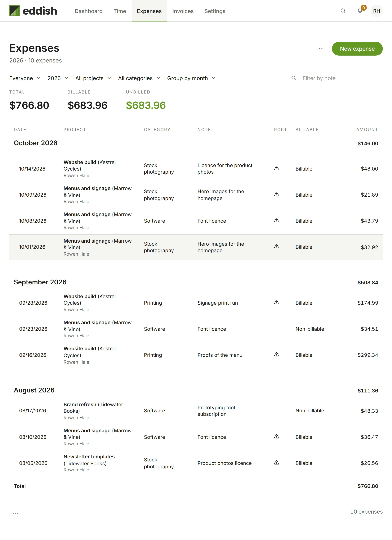Open the Proofs of the menu expense

[196, 355]
